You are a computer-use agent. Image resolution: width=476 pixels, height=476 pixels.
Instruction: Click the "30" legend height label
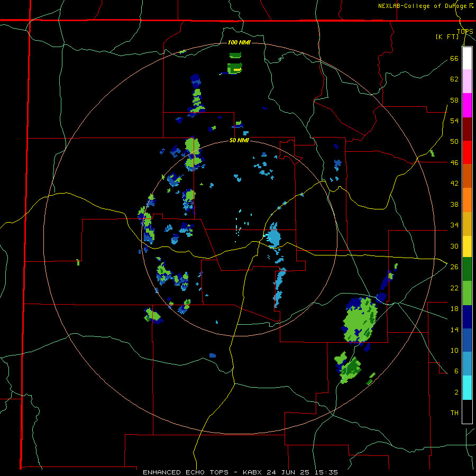coord(454,246)
